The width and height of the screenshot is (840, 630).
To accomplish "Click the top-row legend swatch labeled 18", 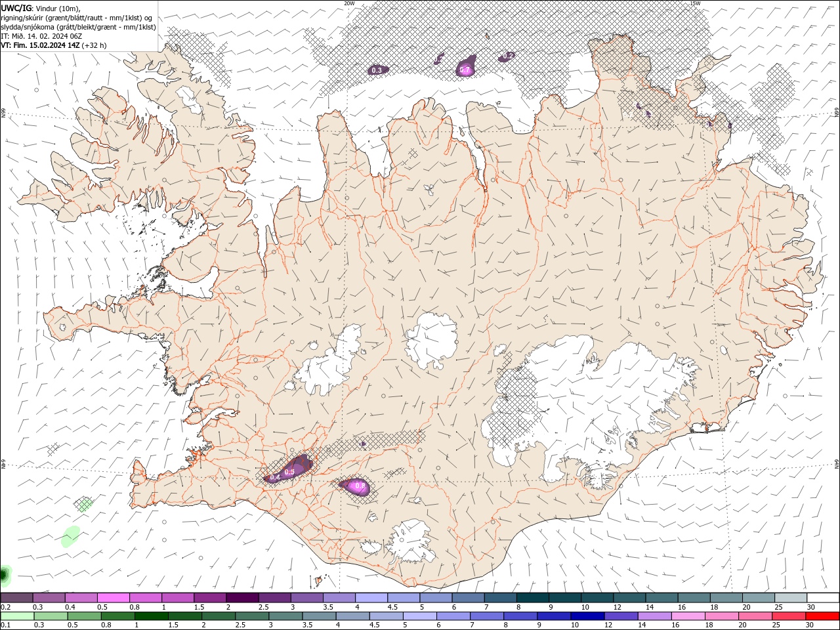I will [726, 598].
